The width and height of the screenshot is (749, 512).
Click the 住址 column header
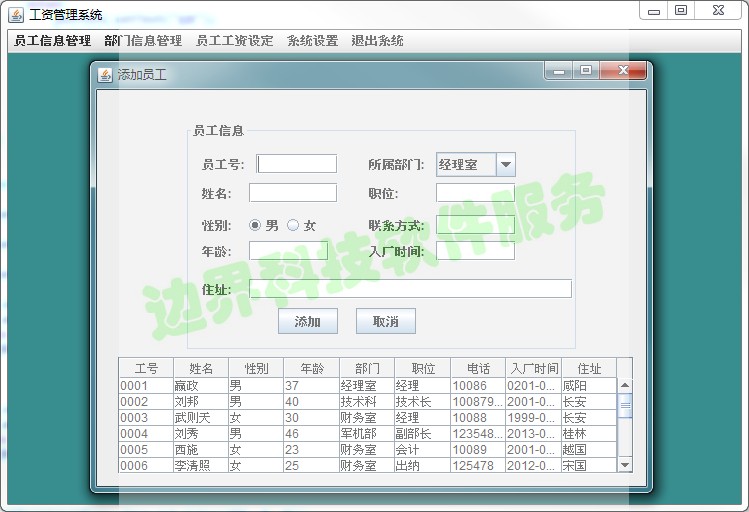[589, 368]
